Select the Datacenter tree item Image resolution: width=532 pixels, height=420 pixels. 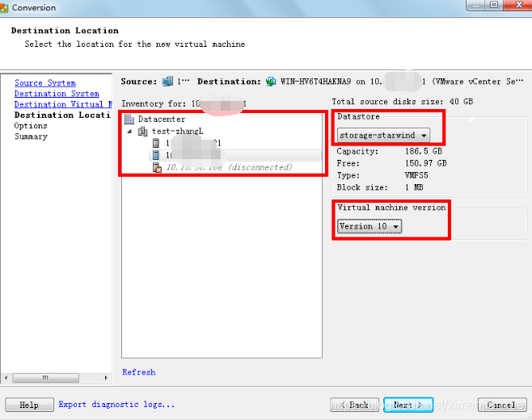tap(162, 120)
